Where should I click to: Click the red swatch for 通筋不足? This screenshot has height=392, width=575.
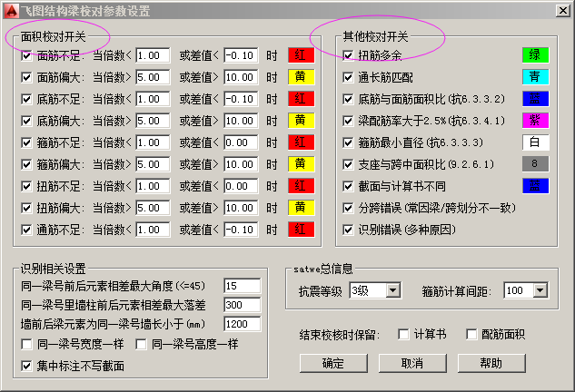(301, 230)
